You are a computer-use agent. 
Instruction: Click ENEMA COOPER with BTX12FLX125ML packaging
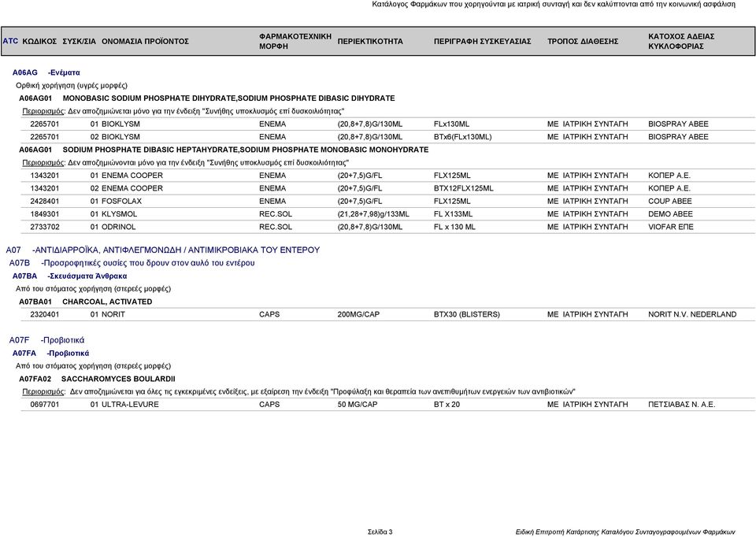tap(387, 188)
